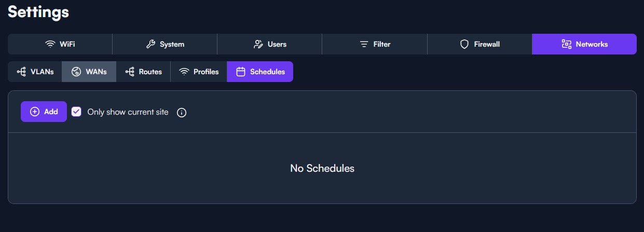The width and height of the screenshot is (644, 232).
Task: Select the Filter lines icon
Action: tap(364, 44)
